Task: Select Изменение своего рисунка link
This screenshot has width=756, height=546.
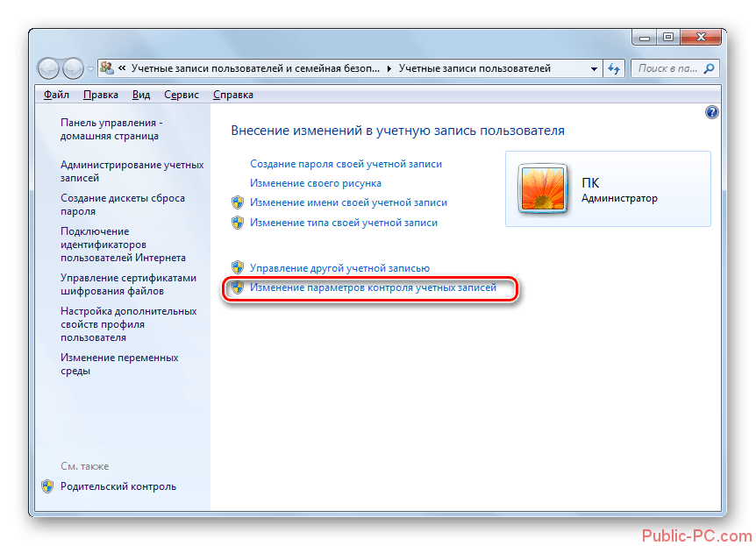Action: pos(316,183)
